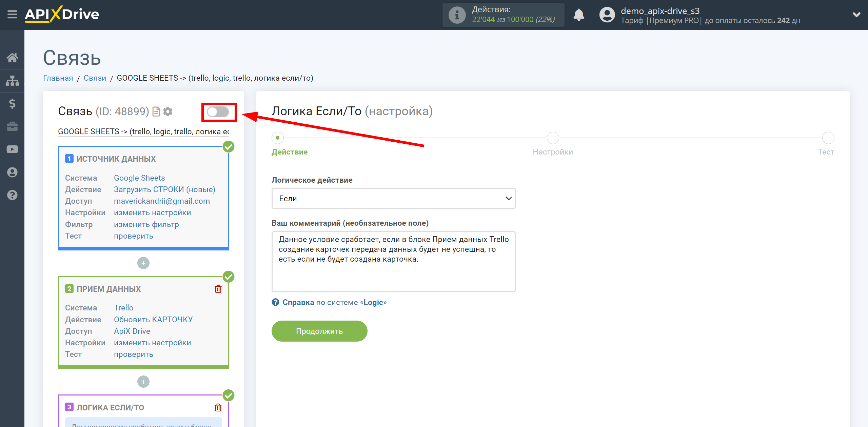Click into the comment text area

393,261
